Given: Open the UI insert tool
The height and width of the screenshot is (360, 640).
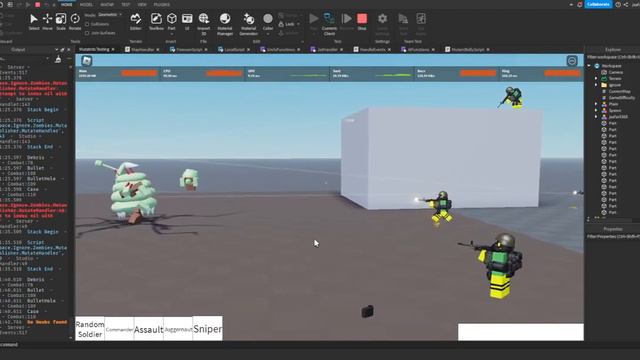Looking at the screenshot, I should 187,22.
